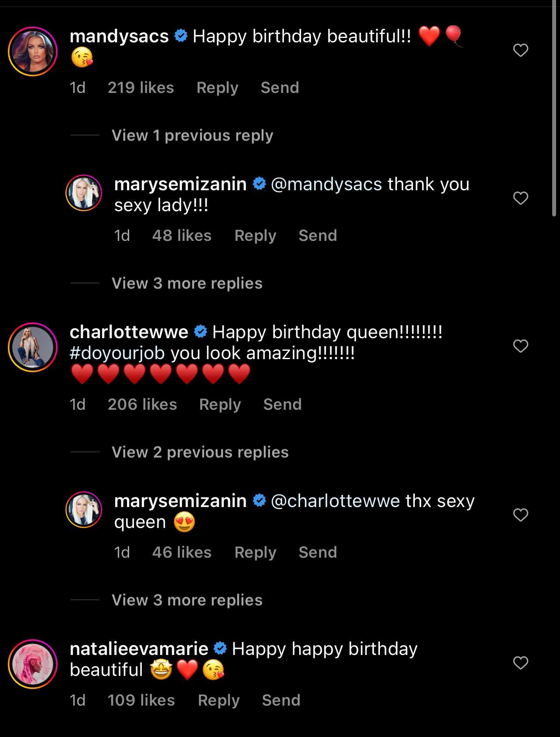Viewport: 560px width, 737px height.
Task: Tap heart on marysemizanin's reply to charlottewwe
Action: pyautogui.click(x=520, y=515)
